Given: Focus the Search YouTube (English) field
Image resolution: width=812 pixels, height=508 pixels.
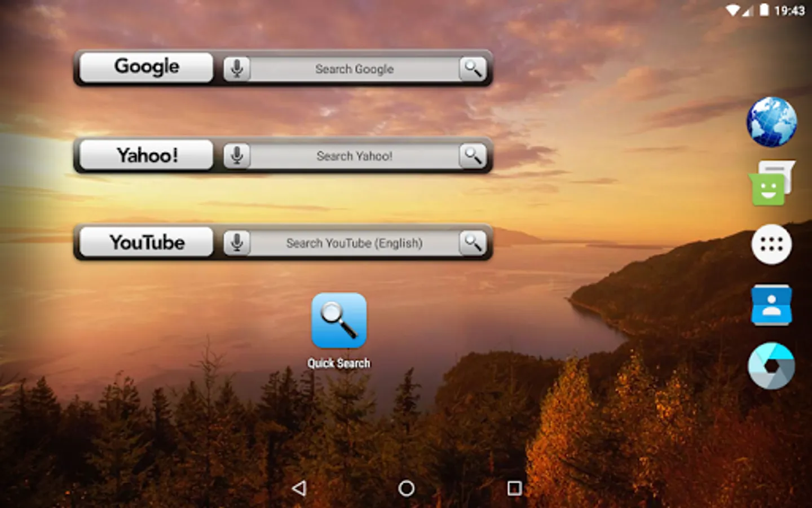Looking at the screenshot, I should [355, 243].
